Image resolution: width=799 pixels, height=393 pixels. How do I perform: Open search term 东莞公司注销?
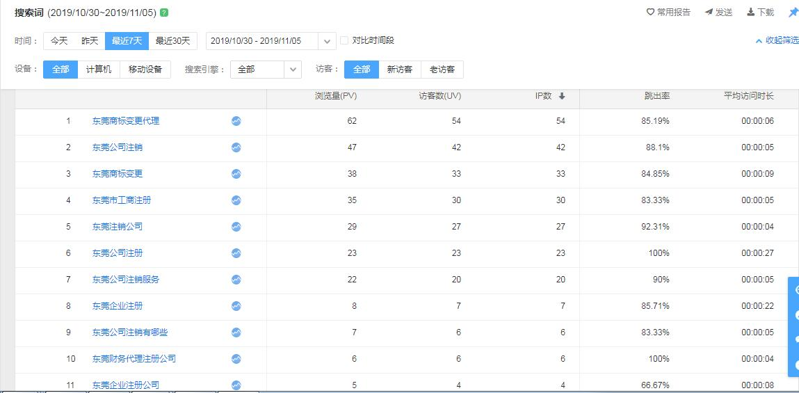pyautogui.click(x=117, y=148)
